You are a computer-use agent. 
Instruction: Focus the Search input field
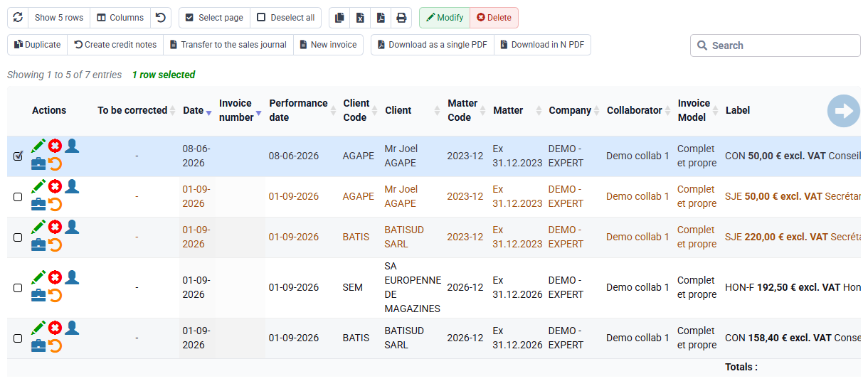pyautogui.click(x=775, y=45)
